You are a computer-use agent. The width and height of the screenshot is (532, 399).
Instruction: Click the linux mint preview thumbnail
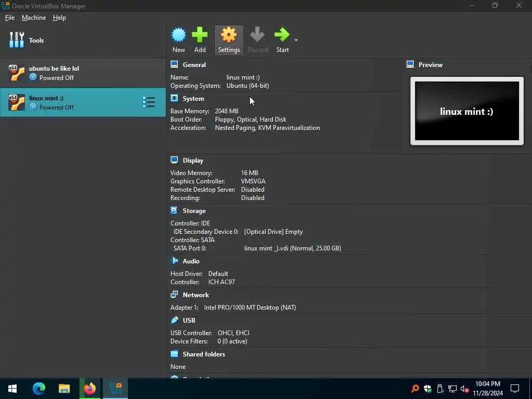point(467,111)
